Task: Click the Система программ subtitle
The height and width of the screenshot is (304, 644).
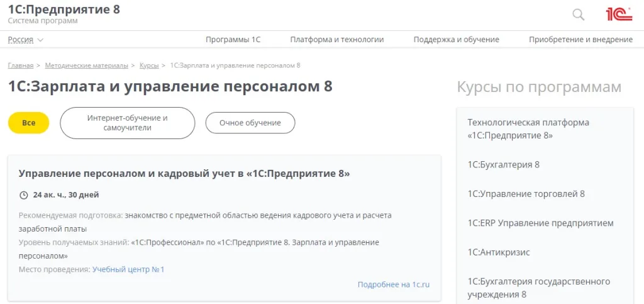Action: tap(43, 21)
